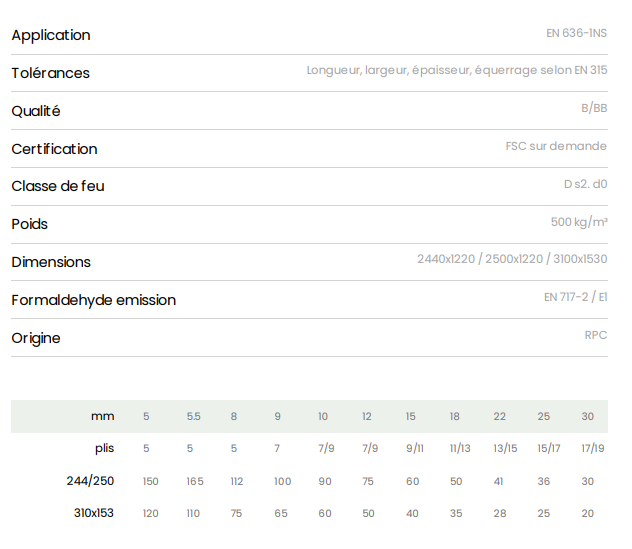Click the mm header cell in table
The width and height of the screenshot is (632, 549).
tap(103, 416)
